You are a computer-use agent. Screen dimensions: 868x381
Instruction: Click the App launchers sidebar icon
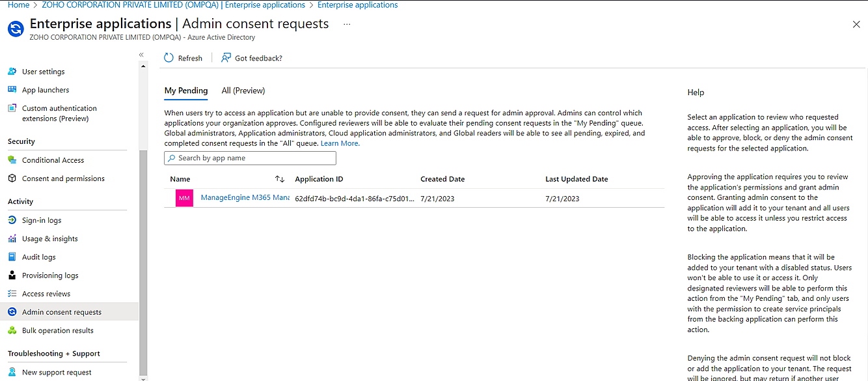click(x=12, y=89)
